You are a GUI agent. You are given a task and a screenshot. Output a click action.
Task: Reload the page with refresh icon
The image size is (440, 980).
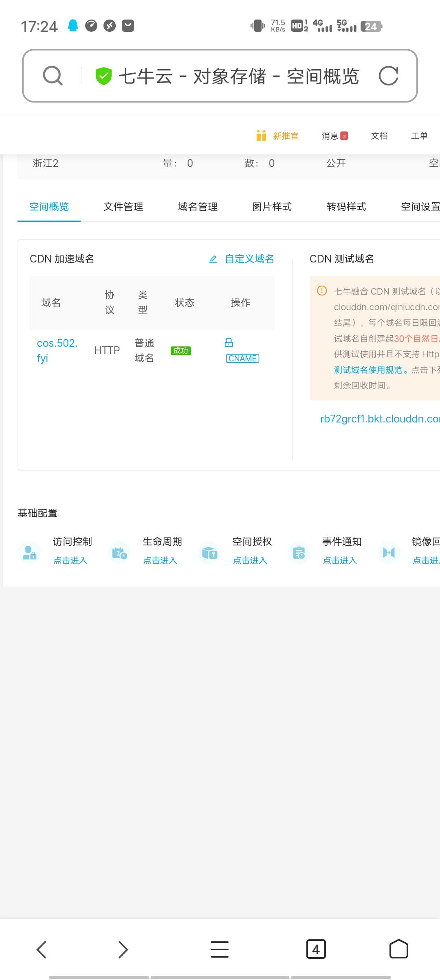[x=388, y=76]
